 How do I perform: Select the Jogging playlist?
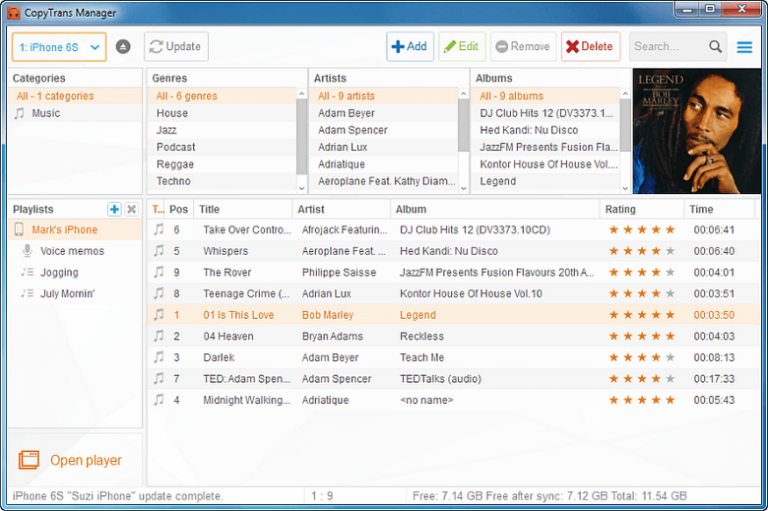click(x=75, y=272)
